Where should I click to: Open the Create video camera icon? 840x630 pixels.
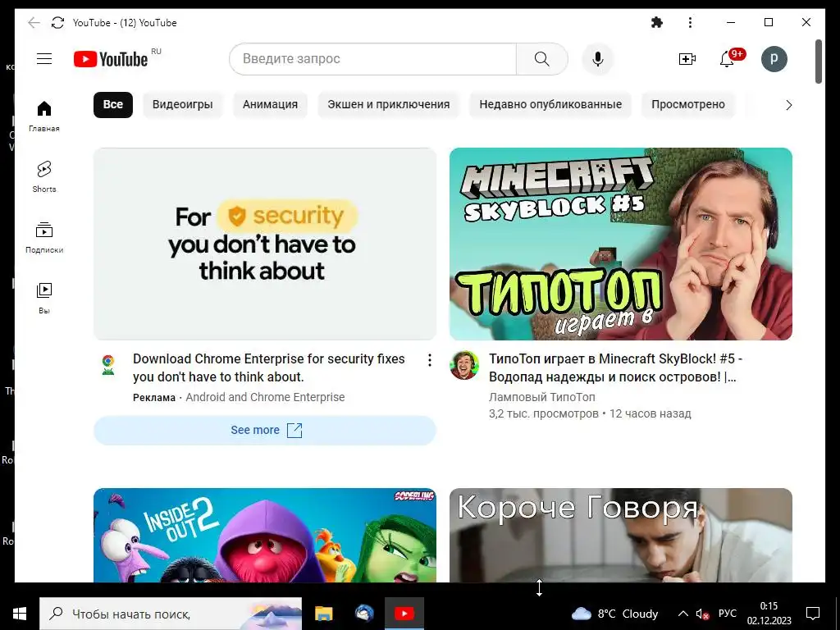click(x=687, y=59)
